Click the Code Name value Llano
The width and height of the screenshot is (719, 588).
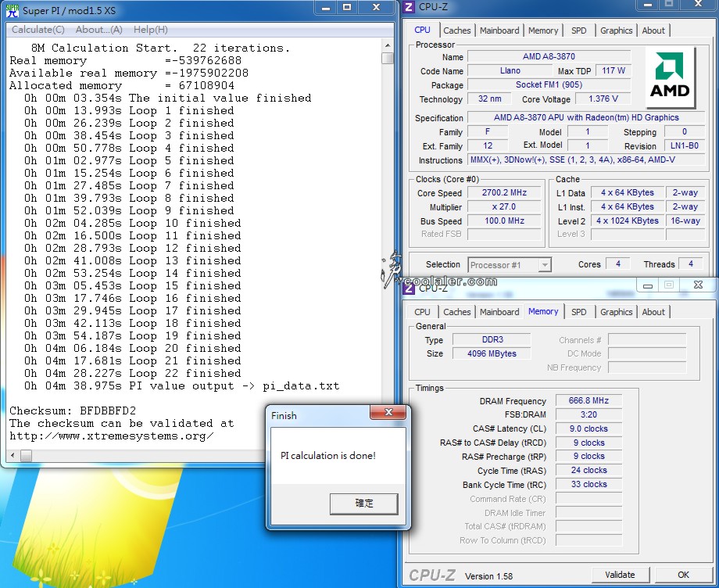click(510, 70)
